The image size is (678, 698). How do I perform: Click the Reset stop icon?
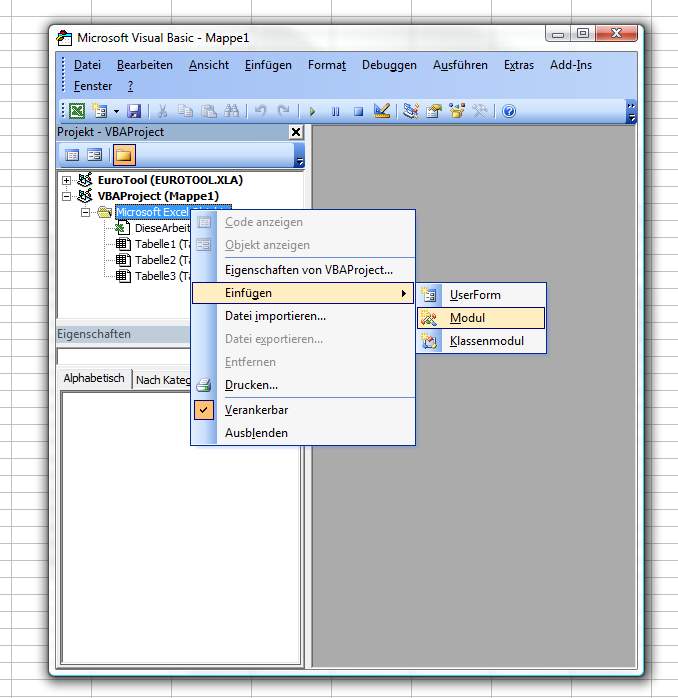[358, 111]
